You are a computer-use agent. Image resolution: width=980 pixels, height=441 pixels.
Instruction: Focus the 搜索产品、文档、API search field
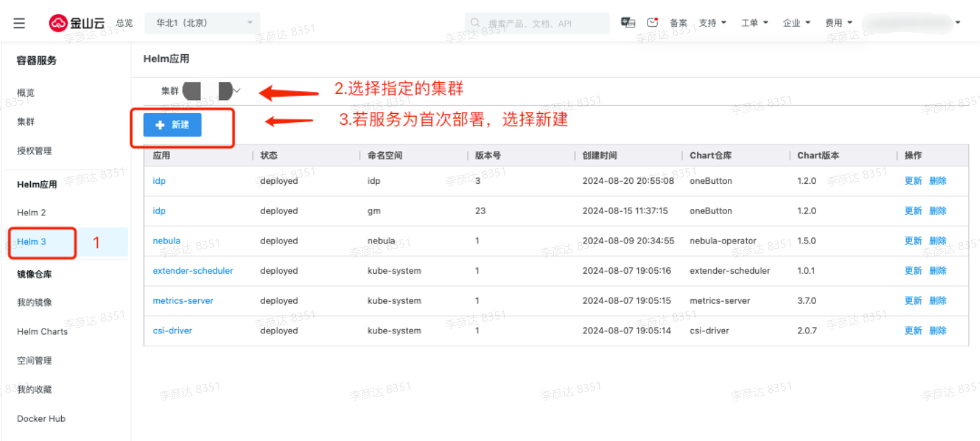537,23
